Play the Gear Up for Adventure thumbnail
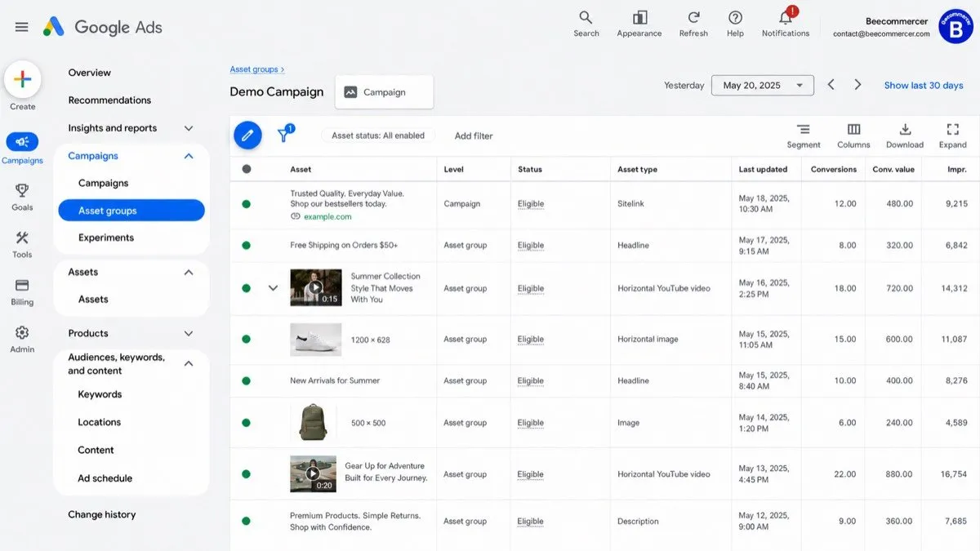The height and width of the screenshot is (551, 980). click(313, 473)
